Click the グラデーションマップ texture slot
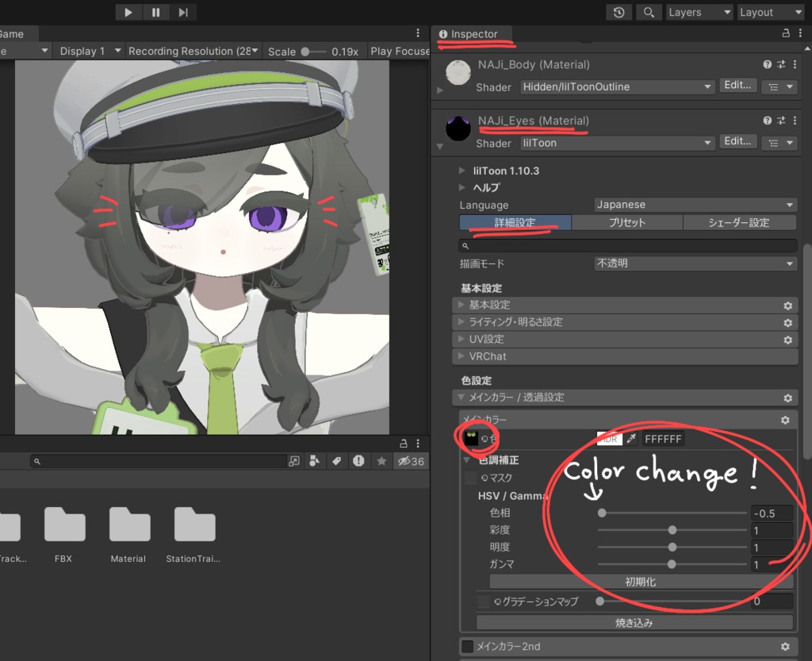 point(484,601)
